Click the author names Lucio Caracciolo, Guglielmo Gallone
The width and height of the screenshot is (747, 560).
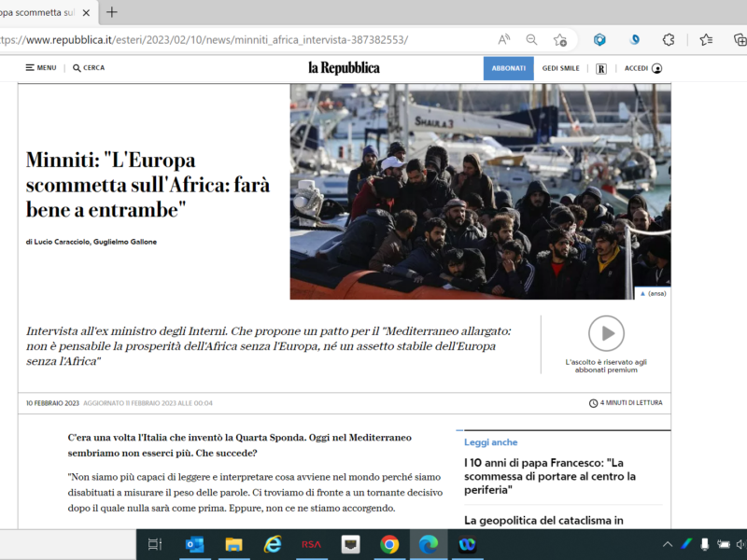[x=95, y=242]
